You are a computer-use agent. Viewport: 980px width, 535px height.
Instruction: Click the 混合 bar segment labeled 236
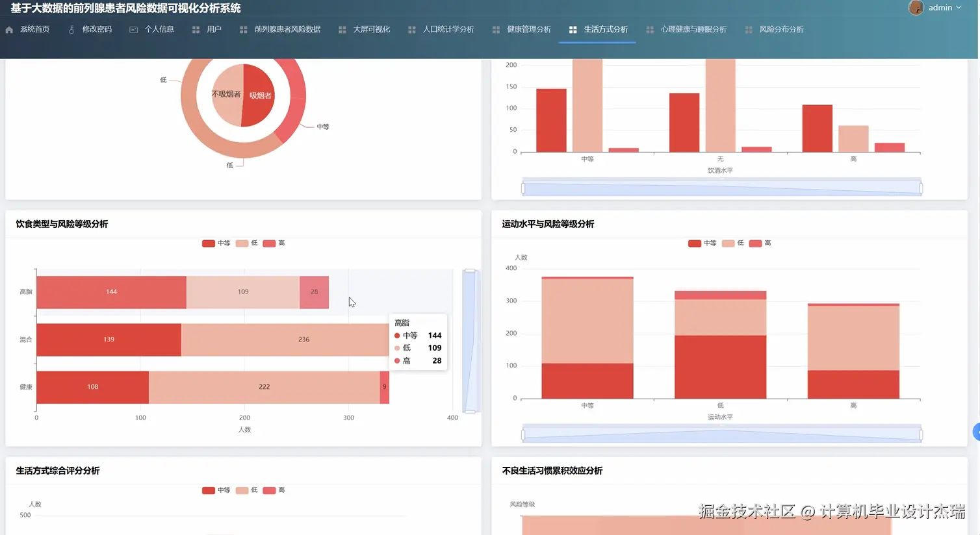(285, 340)
